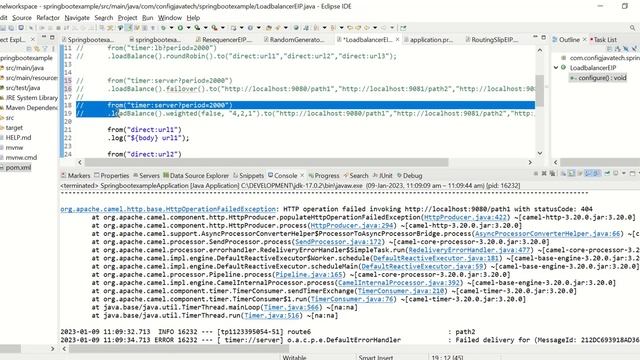Switch to the RoutingSlipEIP editor tab

[491, 40]
